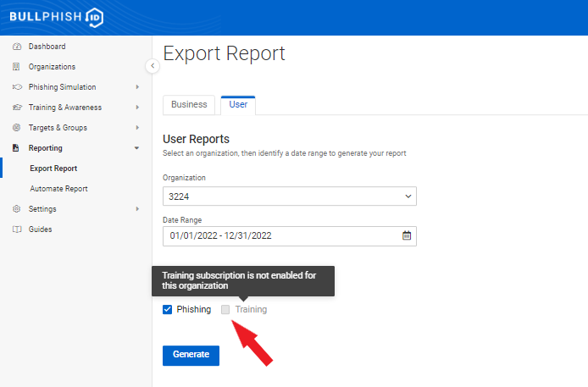Image resolution: width=588 pixels, height=387 pixels.
Task: Go to Organizations in the sidebar
Action: click(x=53, y=67)
